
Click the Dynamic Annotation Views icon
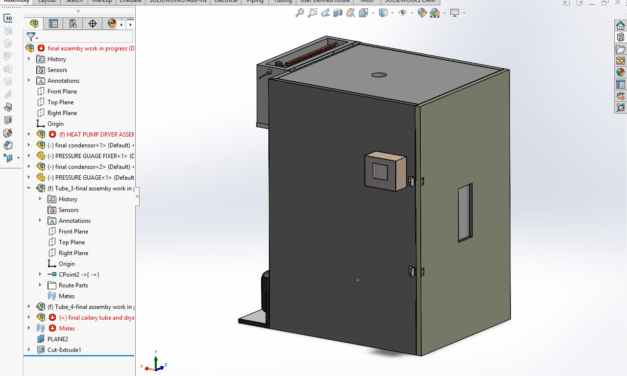coord(351,13)
